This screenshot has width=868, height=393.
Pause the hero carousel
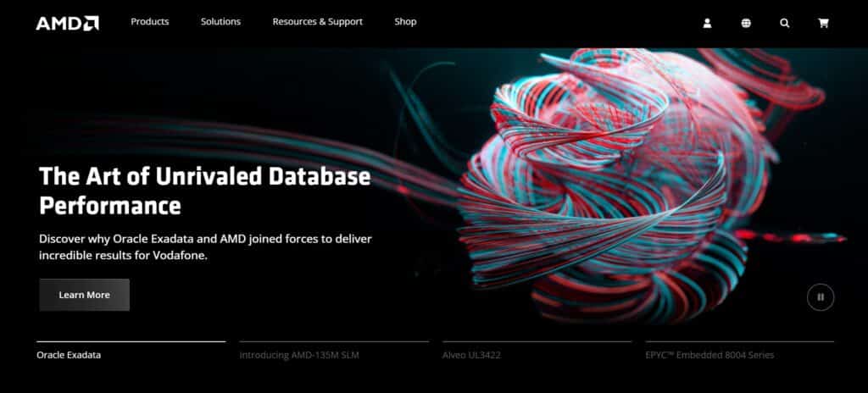coord(820,296)
